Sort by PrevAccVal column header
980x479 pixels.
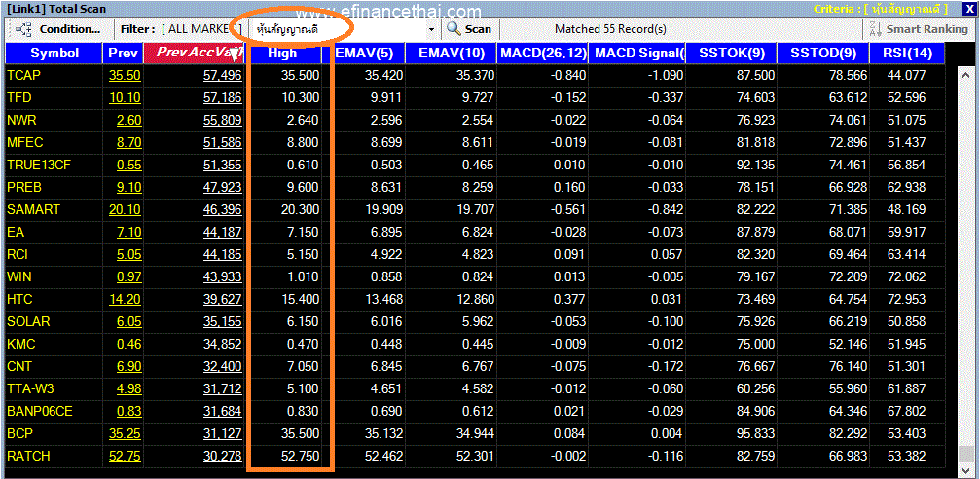pyautogui.click(x=195, y=54)
